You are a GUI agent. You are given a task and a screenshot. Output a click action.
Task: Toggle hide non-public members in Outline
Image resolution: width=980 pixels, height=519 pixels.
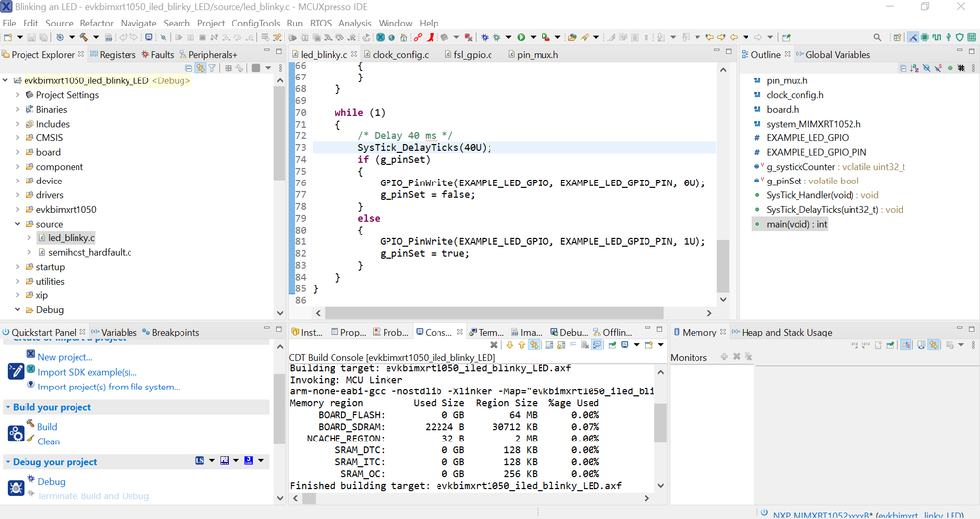(x=950, y=68)
